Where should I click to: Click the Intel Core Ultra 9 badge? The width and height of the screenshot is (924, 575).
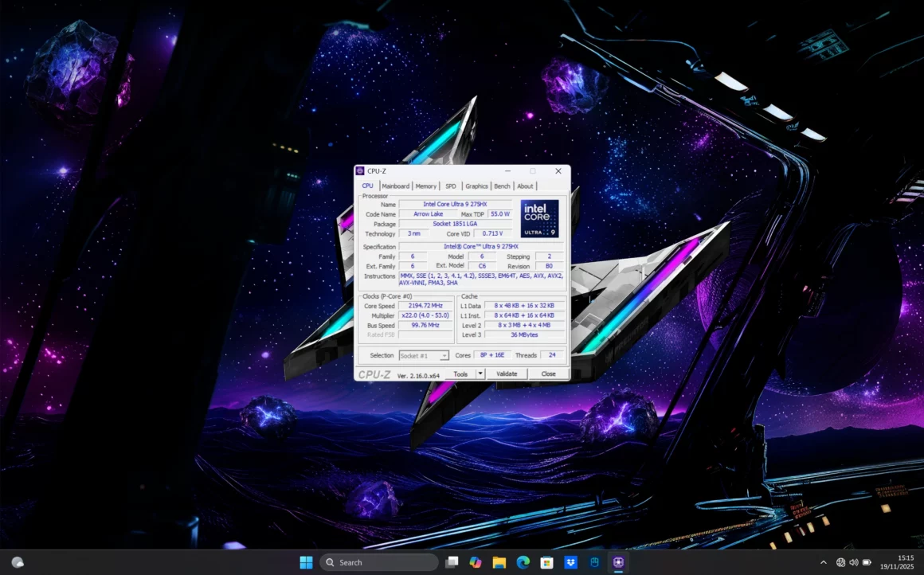(x=538, y=217)
